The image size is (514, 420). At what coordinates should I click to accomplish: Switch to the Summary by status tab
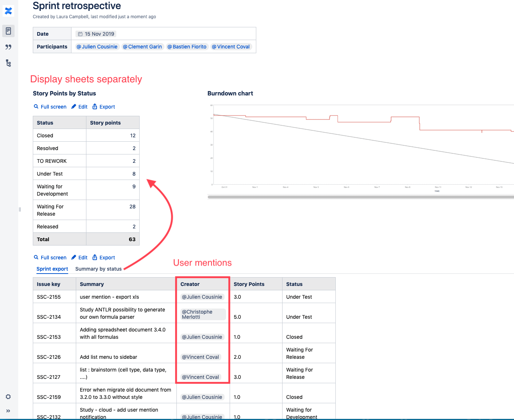tap(98, 269)
